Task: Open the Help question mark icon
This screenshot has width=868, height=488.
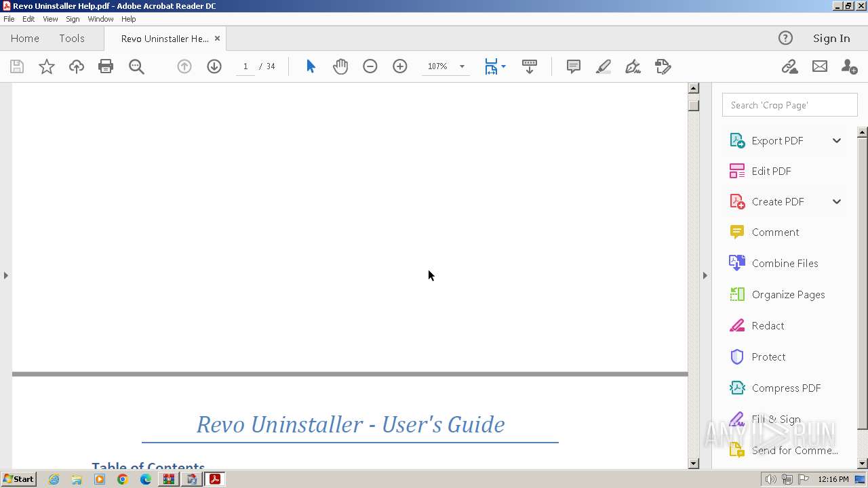Action: [785, 39]
